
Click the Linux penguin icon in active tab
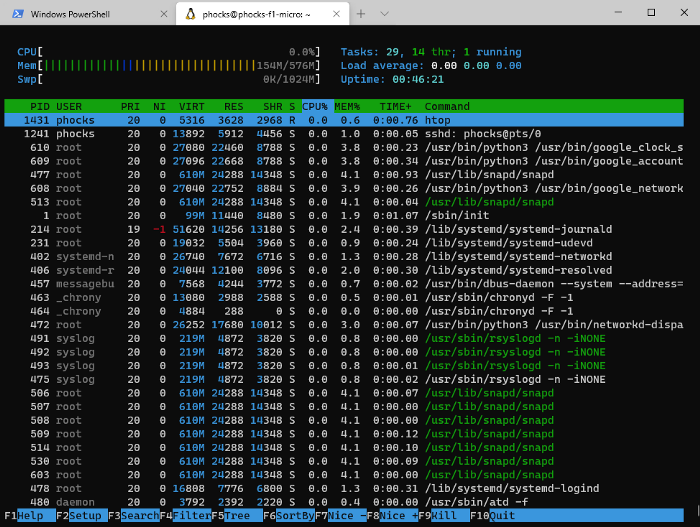click(191, 14)
